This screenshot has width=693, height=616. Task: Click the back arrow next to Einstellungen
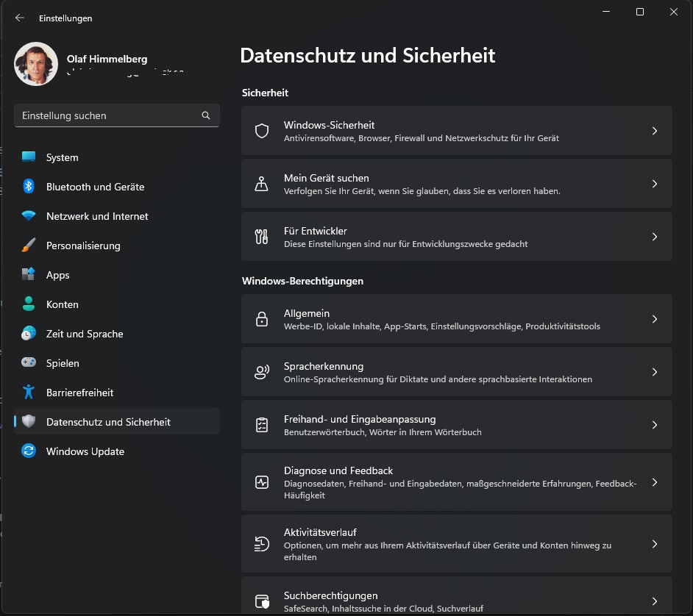[x=19, y=18]
